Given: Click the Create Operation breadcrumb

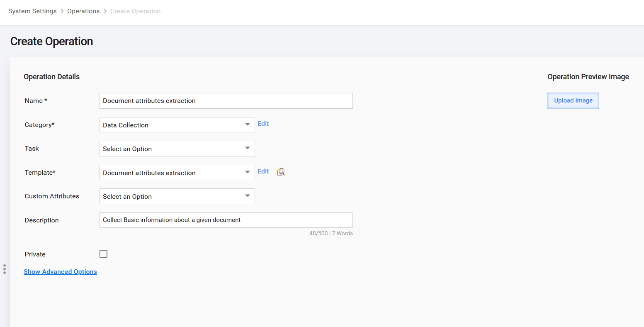Looking at the screenshot, I should click(x=135, y=11).
